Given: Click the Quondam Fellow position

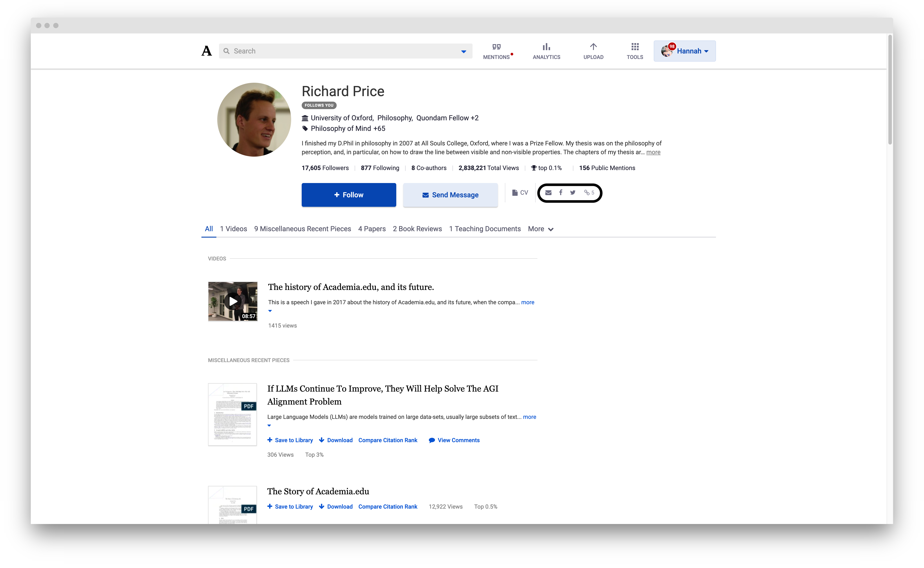Looking at the screenshot, I should [442, 118].
